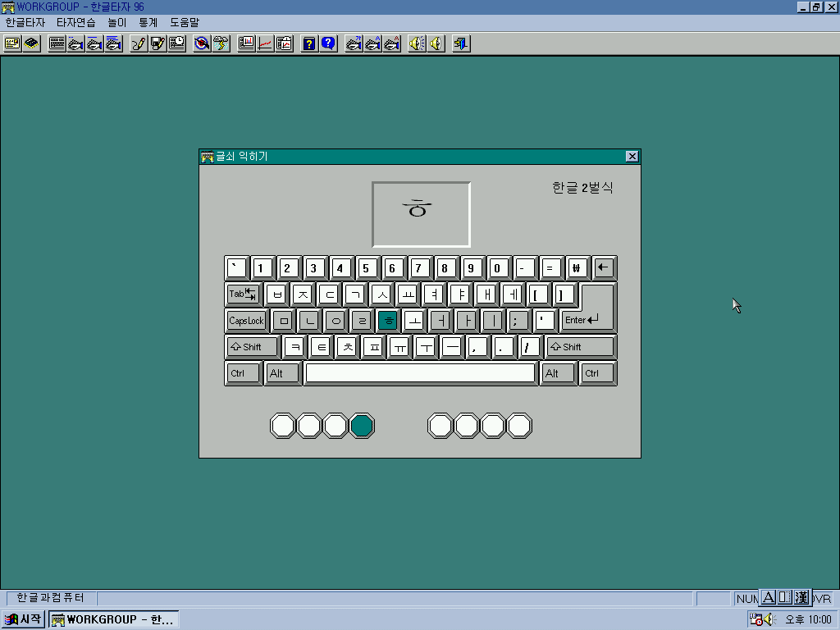This screenshot has width=840, height=630.
Task: Click the ㅎ character display box
Action: coord(421,214)
